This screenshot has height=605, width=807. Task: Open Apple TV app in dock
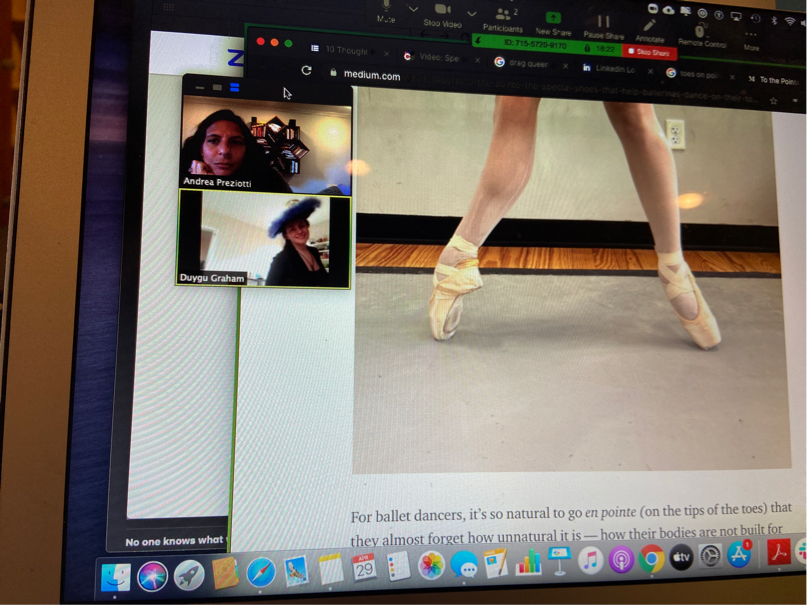(x=681, y=557)
